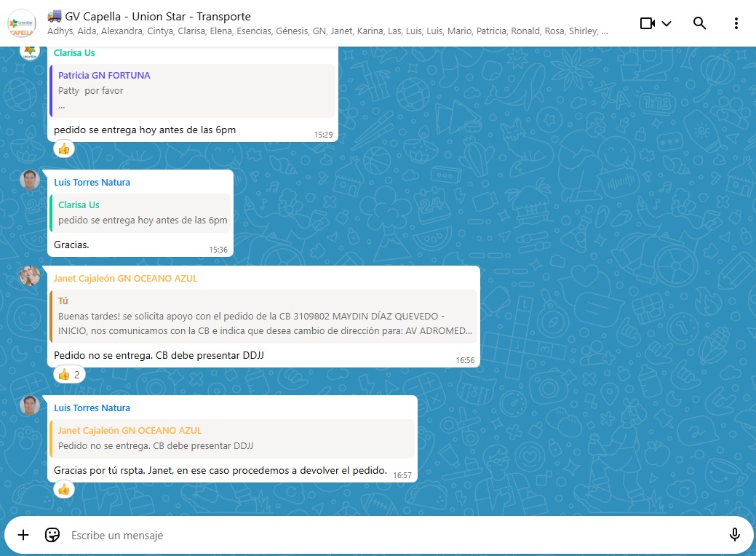756x556 pixels.
Task: Open quoted Janet message in Luis's last reply
Action: [231, 438]
